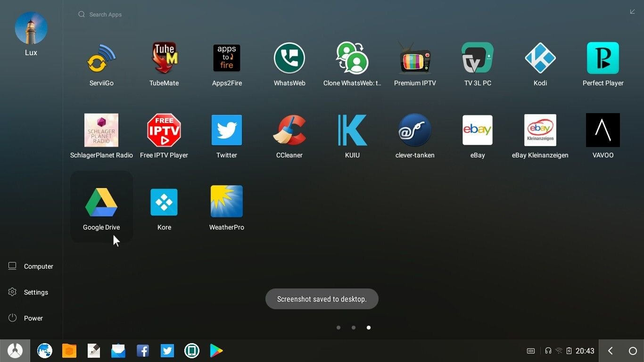Open Twitter from the app grid

[x=227, y=130]
